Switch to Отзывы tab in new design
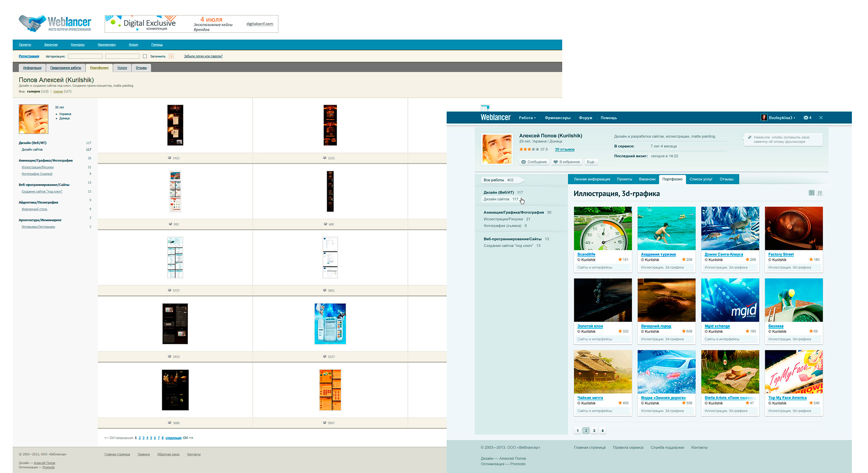This screenshot has height=473, width=868. (x=727, y=179)
